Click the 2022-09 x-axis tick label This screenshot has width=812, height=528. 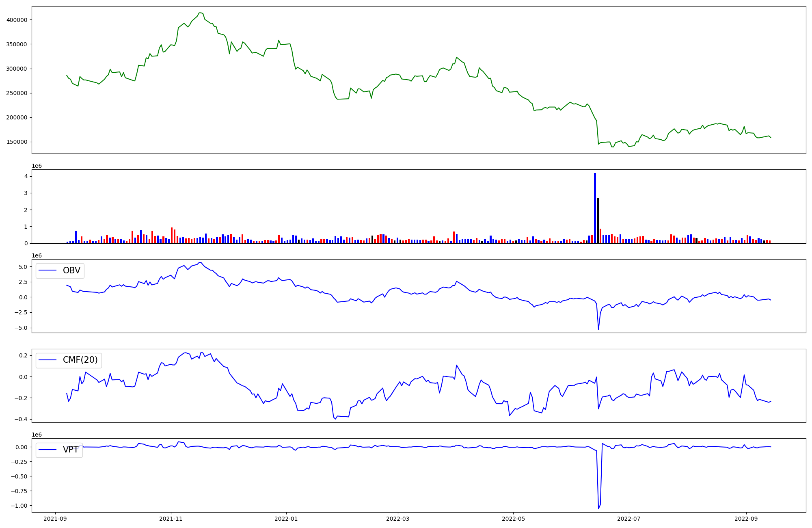(x=746, y=518)
